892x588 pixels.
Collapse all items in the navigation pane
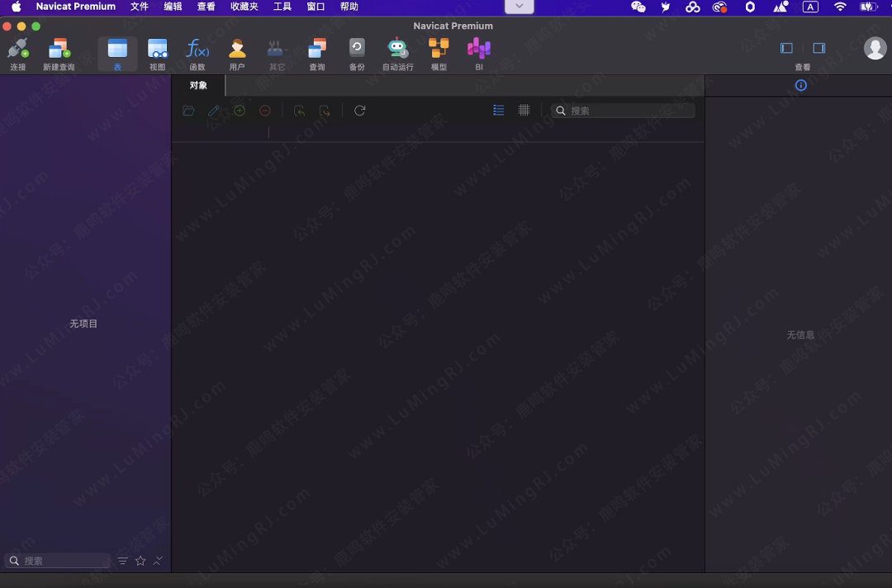pos(158,561)
